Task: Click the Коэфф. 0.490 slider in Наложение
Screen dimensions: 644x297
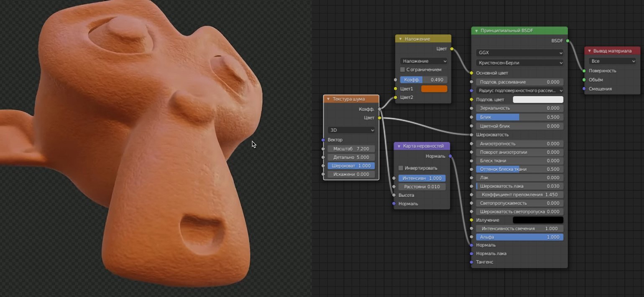Action: (424, 80)
